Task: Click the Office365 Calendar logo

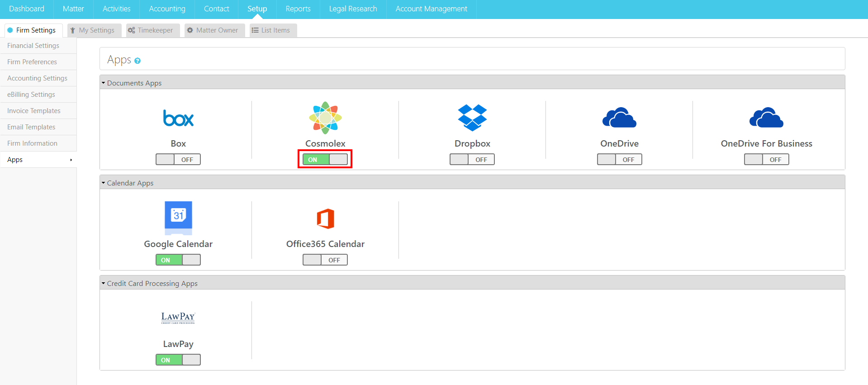Action: click(325, 219)
